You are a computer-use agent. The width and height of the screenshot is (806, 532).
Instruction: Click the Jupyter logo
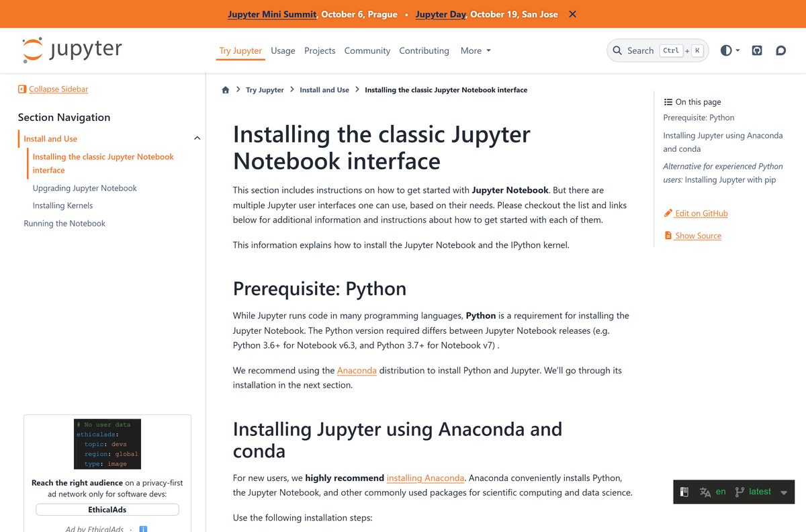72,50
